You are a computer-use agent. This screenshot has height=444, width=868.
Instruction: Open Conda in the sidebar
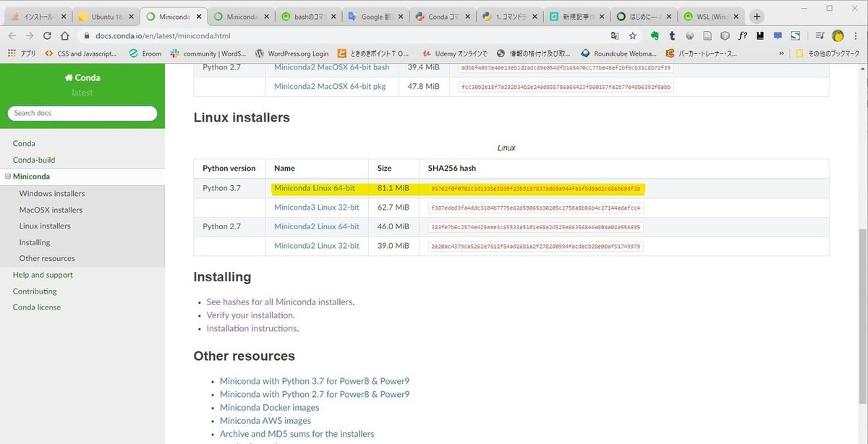click(x=24, y=143)
